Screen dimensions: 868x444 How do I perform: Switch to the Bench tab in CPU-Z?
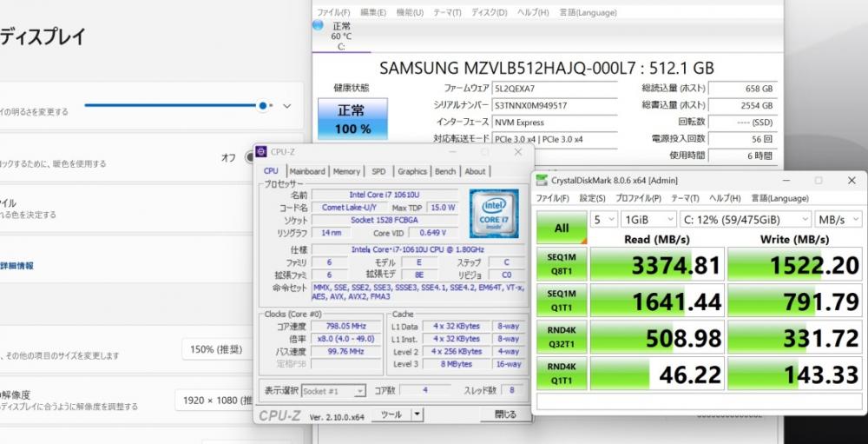click(445, 171)
